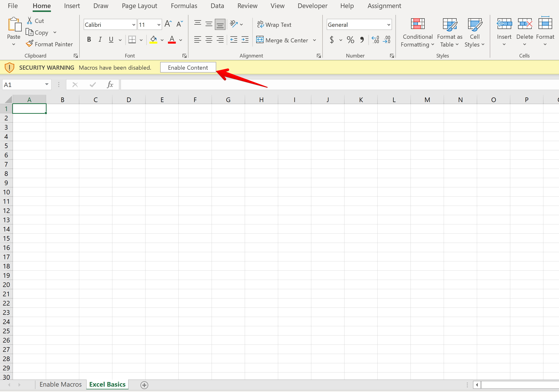Viewport: 559px width, 392px height.
Task: Click the Enable Content button
Action: (x=188, y=67)
